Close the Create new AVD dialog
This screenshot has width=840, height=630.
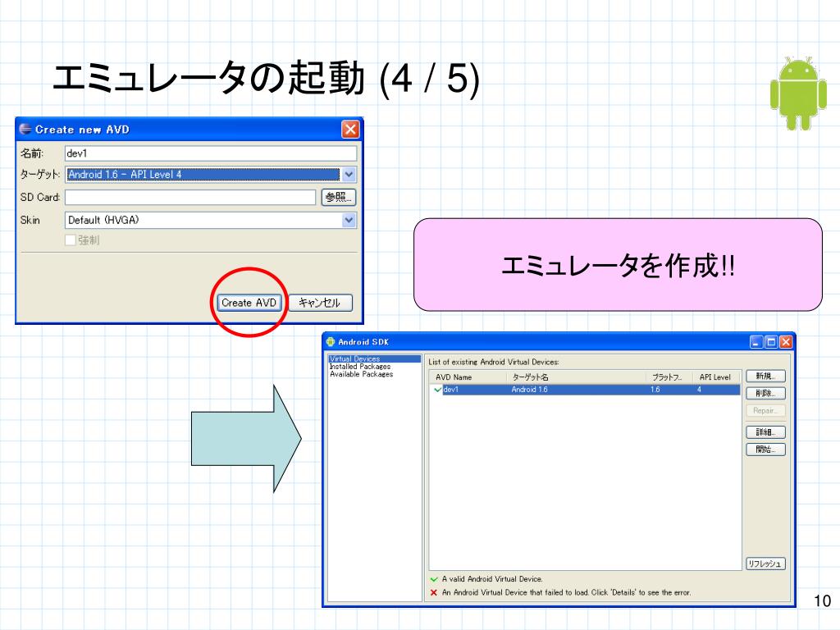349,129
